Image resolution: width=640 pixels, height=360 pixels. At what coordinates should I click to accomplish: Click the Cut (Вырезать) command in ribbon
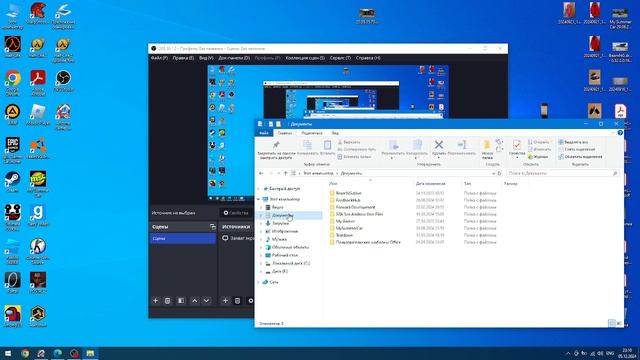coord(349,142)
